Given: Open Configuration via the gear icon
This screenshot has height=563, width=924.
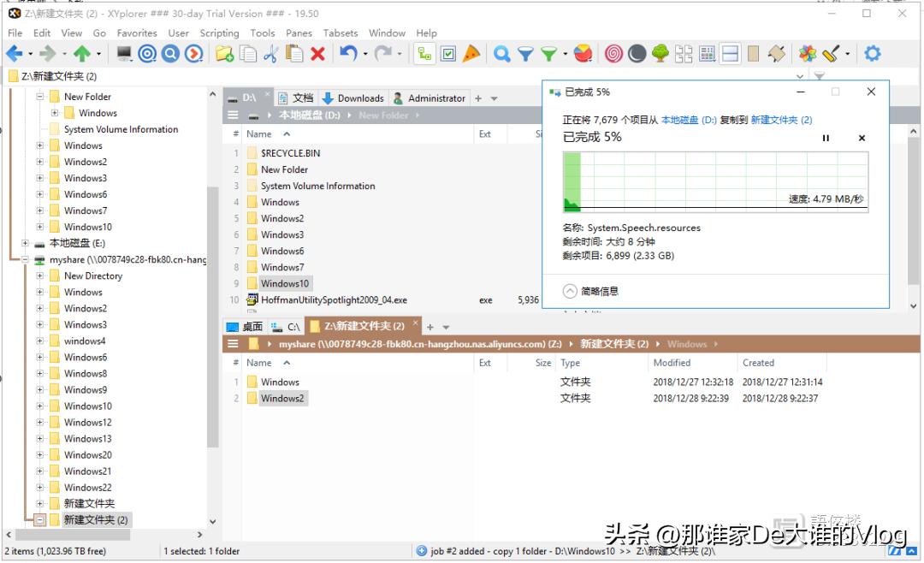Looking at the screenshot, I should 871,53.
